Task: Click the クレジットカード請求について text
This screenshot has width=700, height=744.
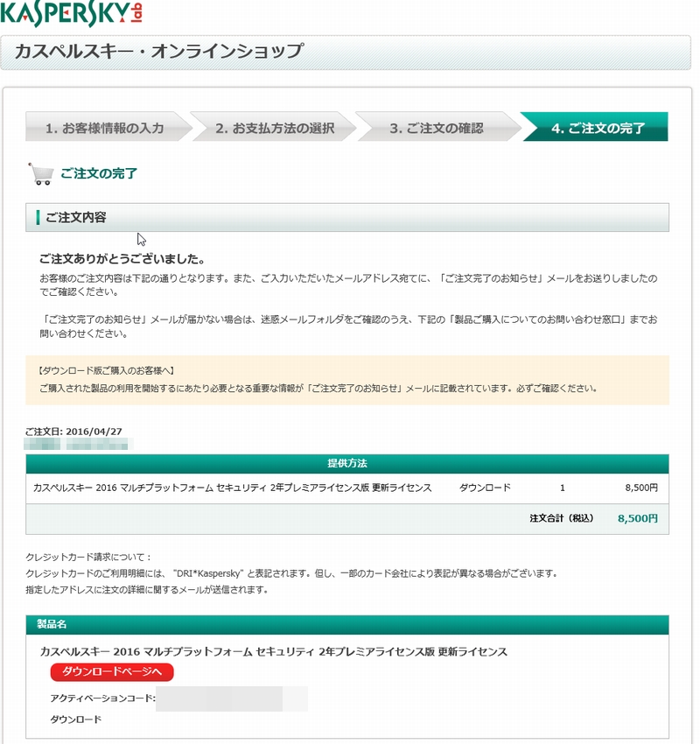Action: 88,557
